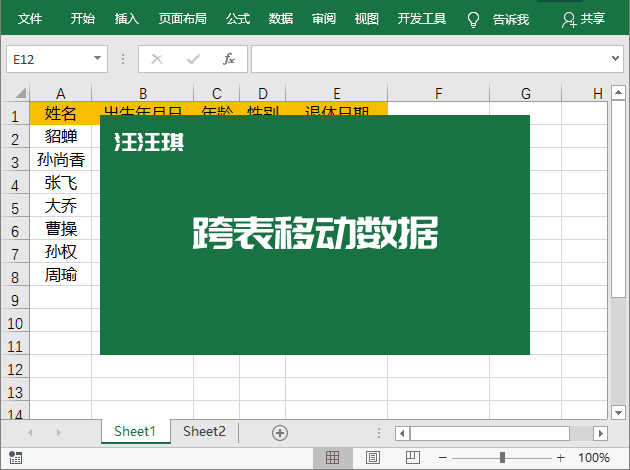Switch to the Sheet2 tab

[x=204, y=431]
